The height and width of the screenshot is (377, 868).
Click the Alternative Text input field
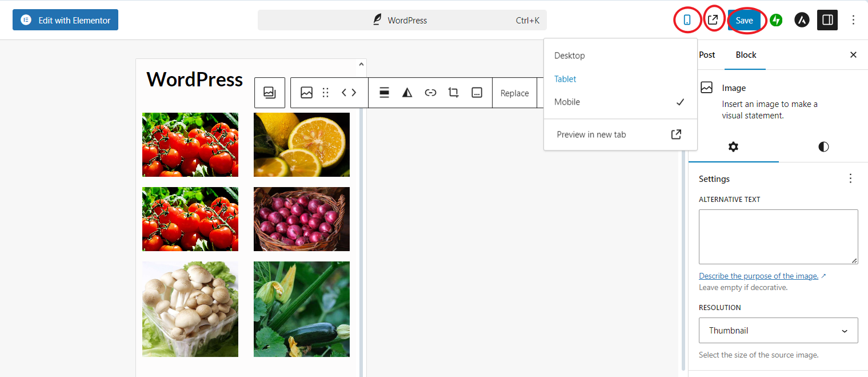point(778,236)
